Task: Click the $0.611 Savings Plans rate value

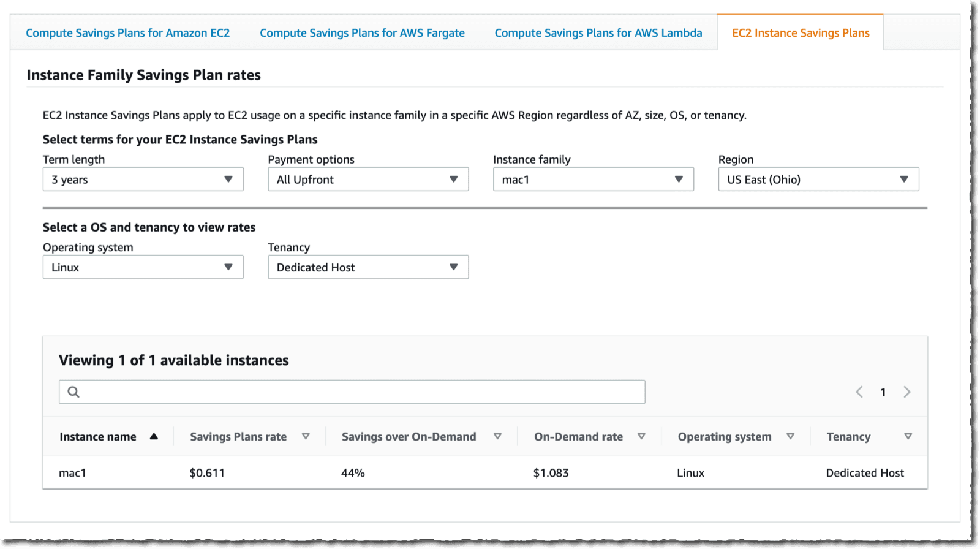Action: [x=207, y=473]
